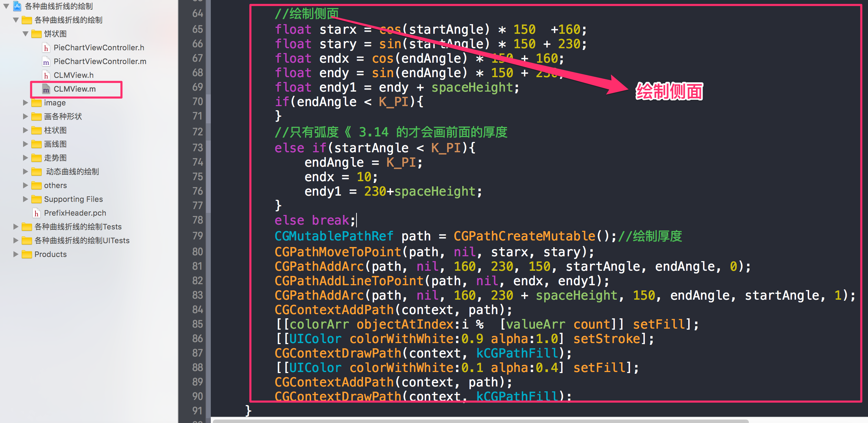Open the 画线图 group
868x423 pixels.
25,144
